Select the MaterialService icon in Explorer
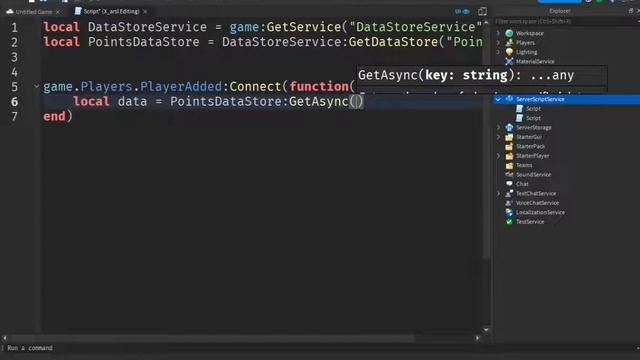The image size is (640, 360). pyautogui.click(x=509, y=61)
